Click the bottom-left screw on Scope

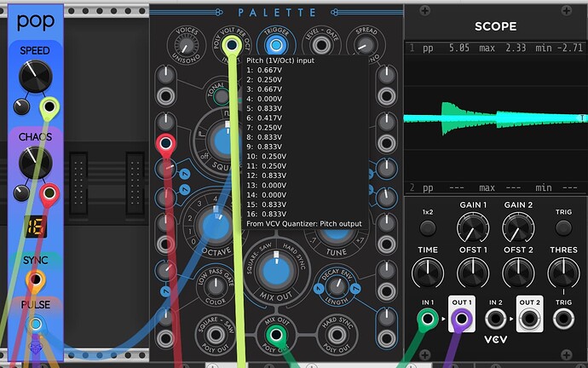424,354
